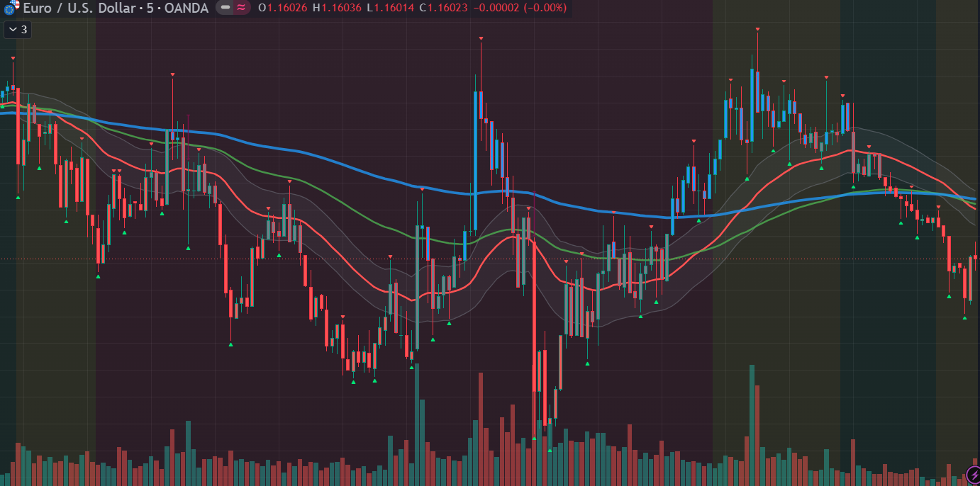Click the 5 interval label in the title
Image resolution: width=980 pixels, height=486 pixels.
[151, 9]
